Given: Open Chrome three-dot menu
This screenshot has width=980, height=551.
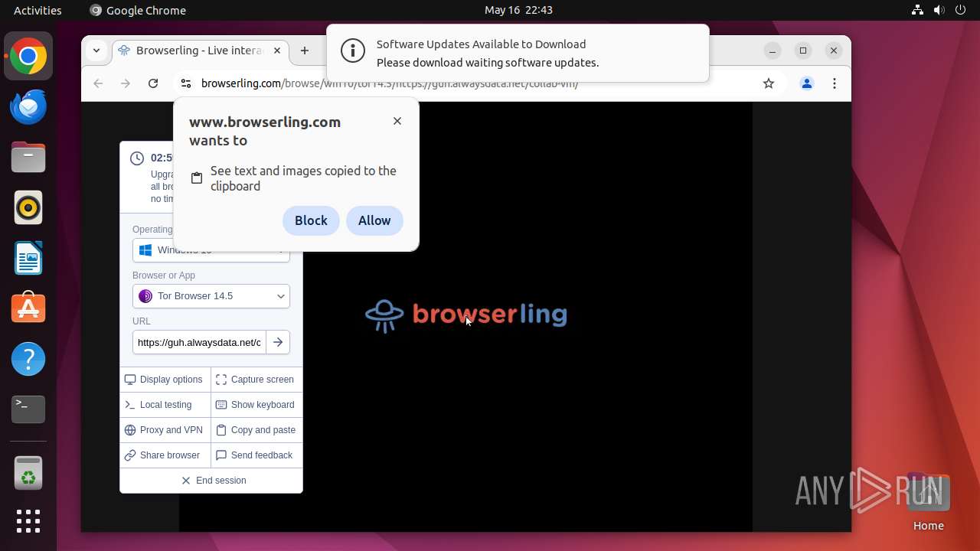Looking at the screenshot, I should click(x=835, y=83).
